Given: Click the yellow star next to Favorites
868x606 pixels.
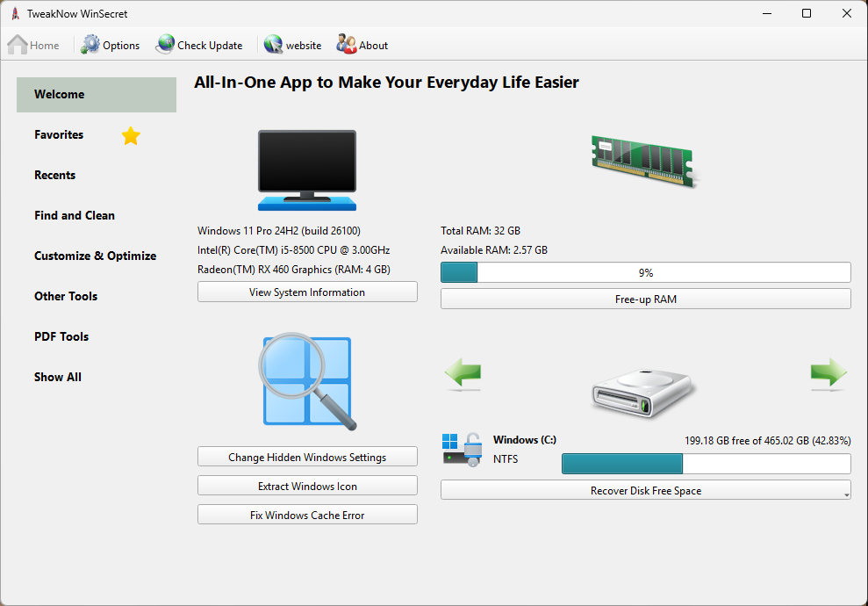Looking at the screenshot, I should [x=131, y=135].
